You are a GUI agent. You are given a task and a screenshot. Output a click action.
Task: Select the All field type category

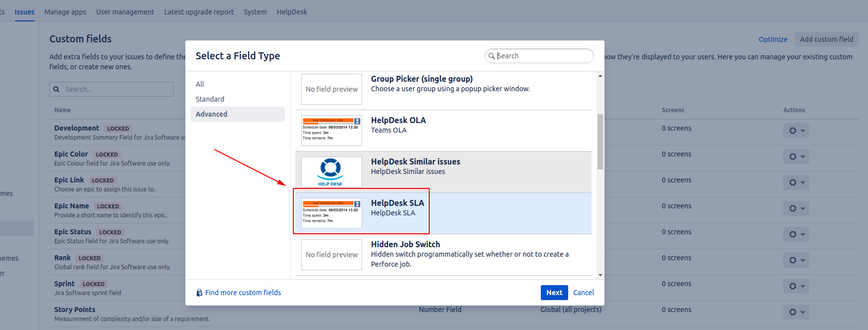point(238,84)
